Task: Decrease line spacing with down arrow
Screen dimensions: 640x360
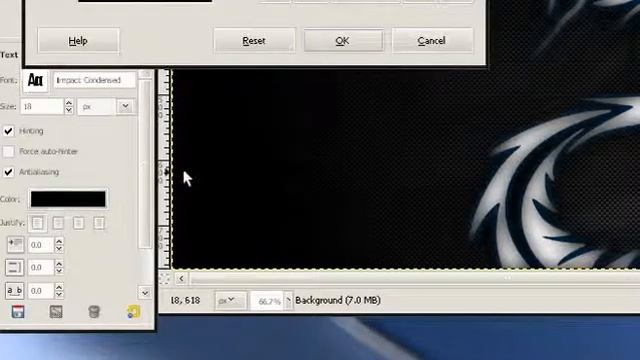Action: (x=59, y=271)
